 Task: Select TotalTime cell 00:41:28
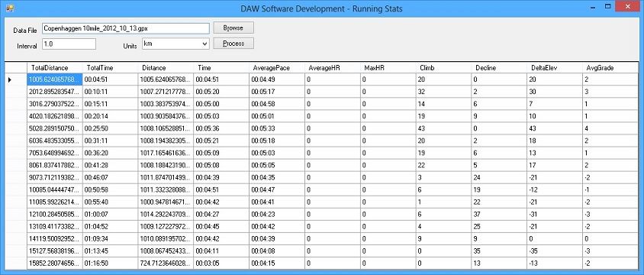110,165
